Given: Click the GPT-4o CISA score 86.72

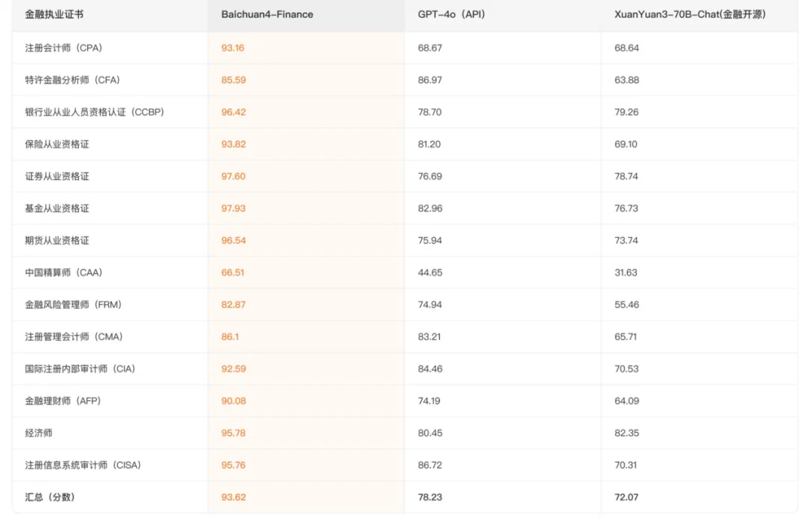Looking at the screenshot, I should pos(430,466).
